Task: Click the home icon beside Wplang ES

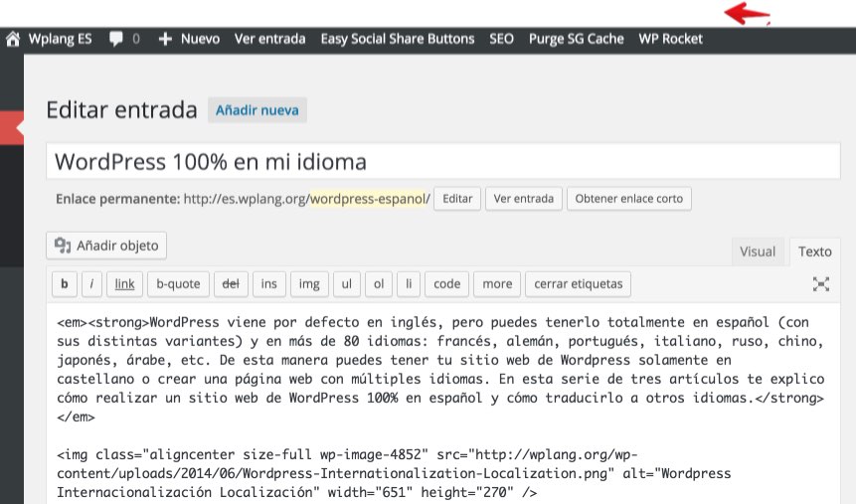Action: click(x=13, y=39)
